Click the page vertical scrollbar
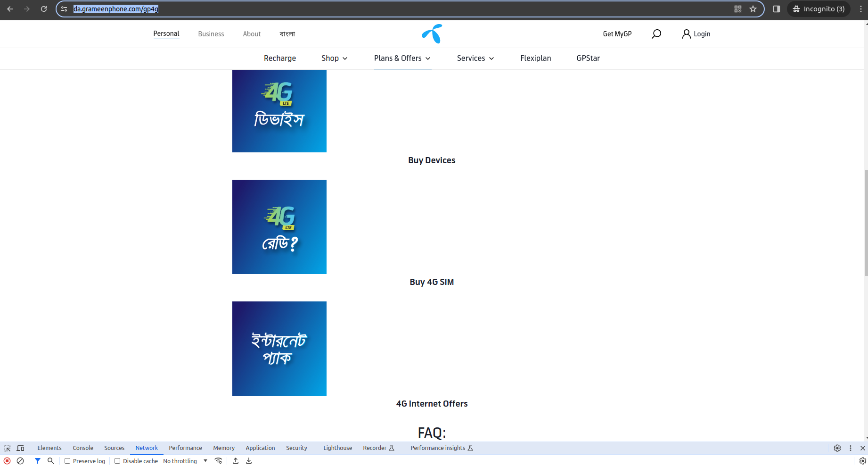 tap(866, 223)
